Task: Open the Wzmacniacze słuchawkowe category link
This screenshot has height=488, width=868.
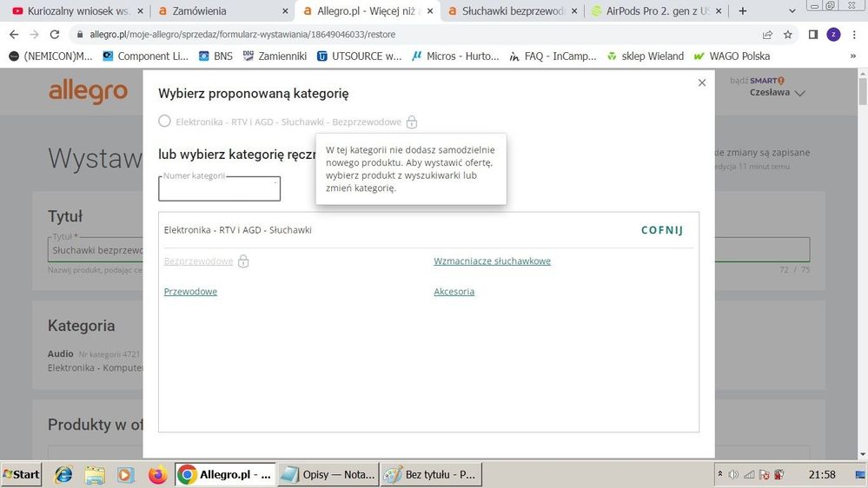Action: pyautogui.click(x=492, y=261)
